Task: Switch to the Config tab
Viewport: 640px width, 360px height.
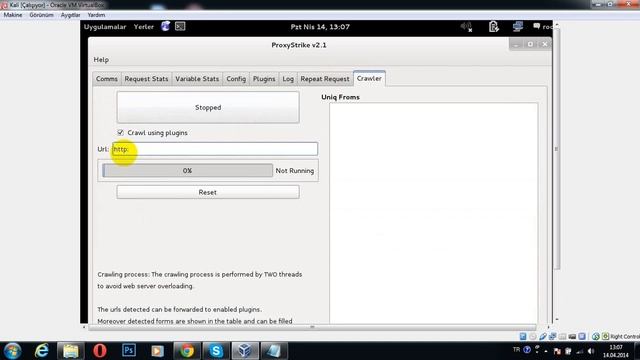Action: pyautogui.click(x=236, y=79)
